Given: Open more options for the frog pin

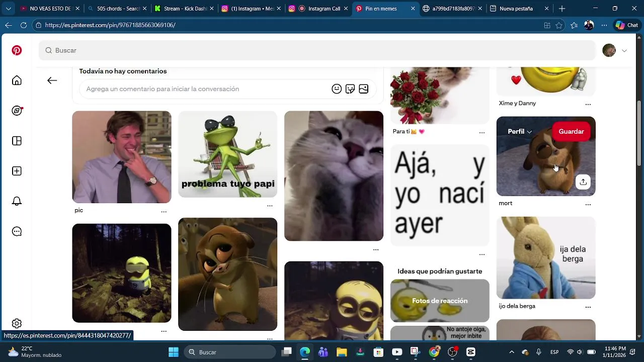Looking at the screenshot, I should tap(270, 206).
